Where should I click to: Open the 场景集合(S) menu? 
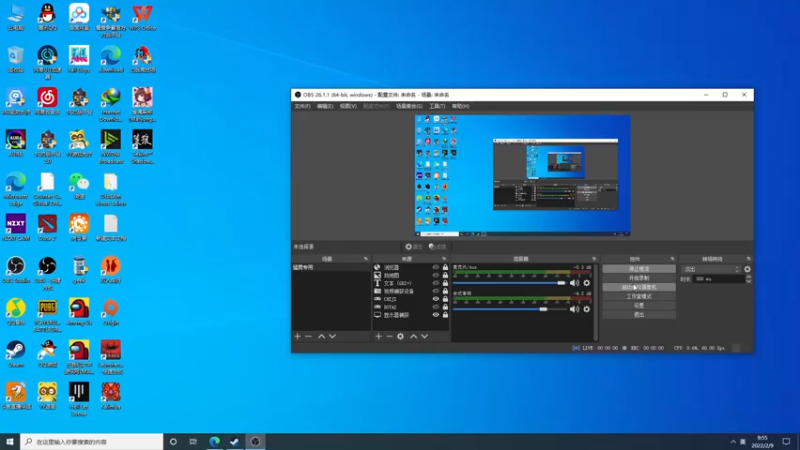coord(409,106)
